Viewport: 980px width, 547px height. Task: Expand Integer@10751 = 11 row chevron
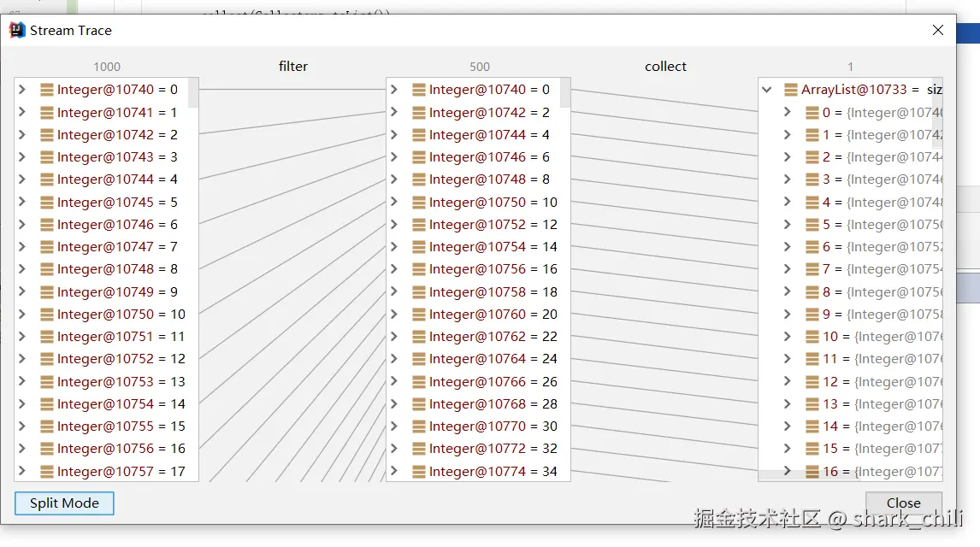tap(22, 336)
